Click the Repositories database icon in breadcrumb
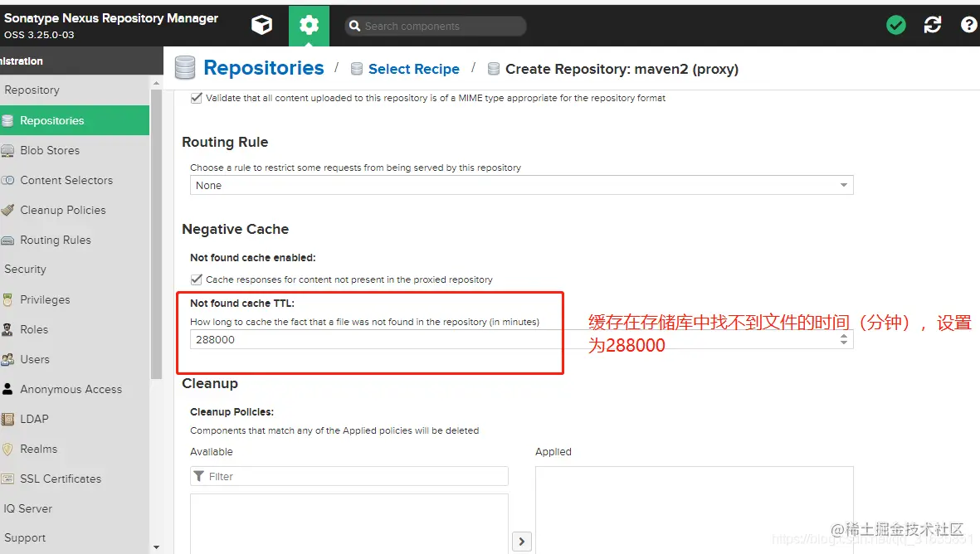Image resolution: width=980 pixels, height=554 pixels. [185, 67]
